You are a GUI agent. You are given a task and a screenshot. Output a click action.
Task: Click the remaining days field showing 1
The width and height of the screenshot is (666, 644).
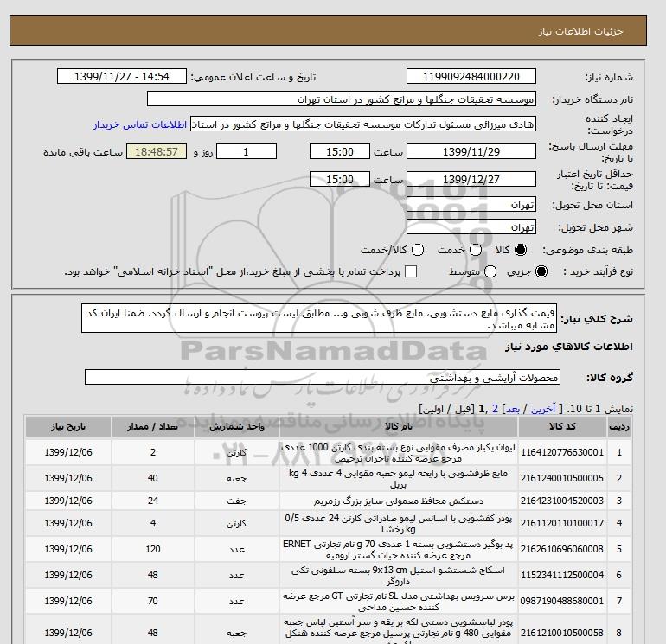[x=247, y=151]
